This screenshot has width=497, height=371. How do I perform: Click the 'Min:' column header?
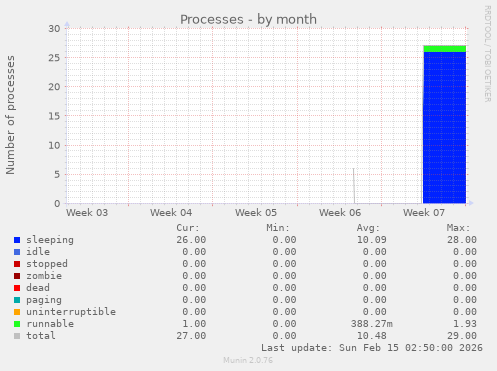coord(278,228)
